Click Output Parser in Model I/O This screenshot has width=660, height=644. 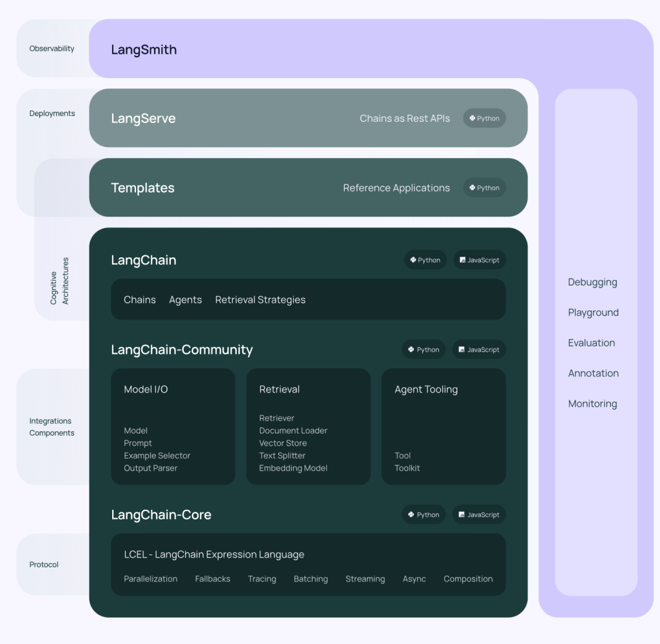tap(150, 468)
